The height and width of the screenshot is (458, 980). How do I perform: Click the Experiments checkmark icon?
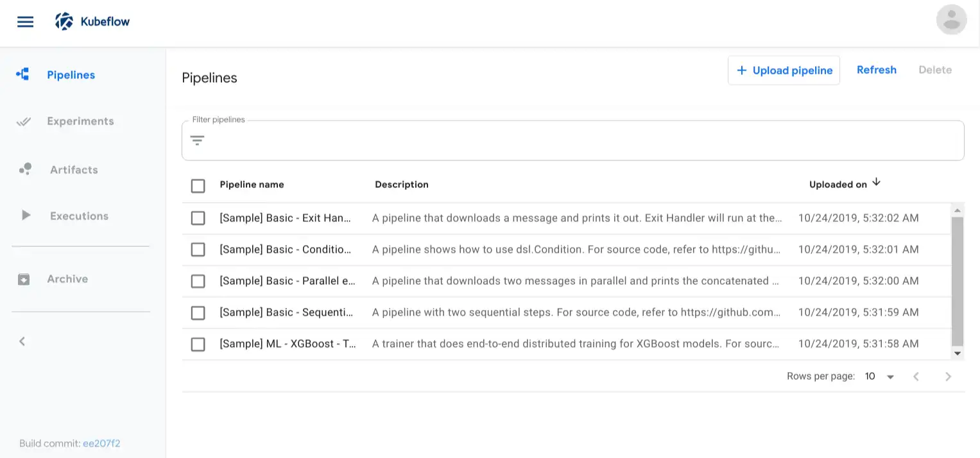24,121
